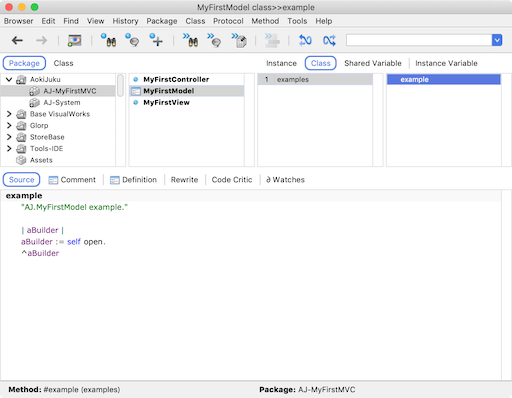Select the MyFirstView class
The width and height of the screenshot is (512, 398).
[x=166, y=103]
